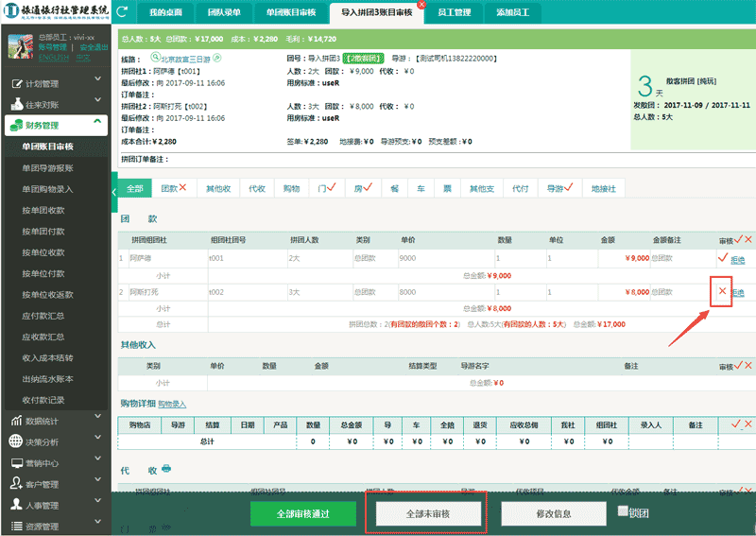Click the 计划管理 pencil icon in sidebar

(x=16, y=83)
